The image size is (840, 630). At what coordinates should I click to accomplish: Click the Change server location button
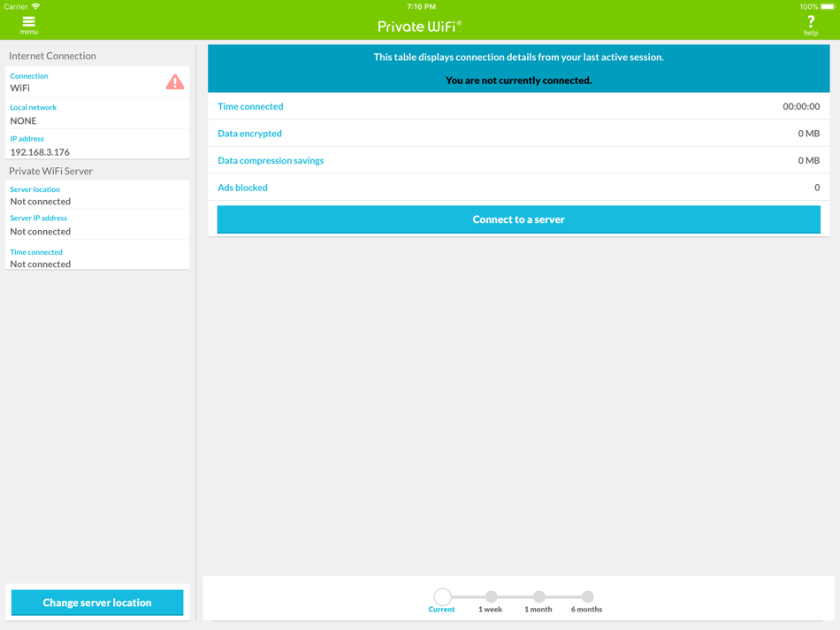97,602
